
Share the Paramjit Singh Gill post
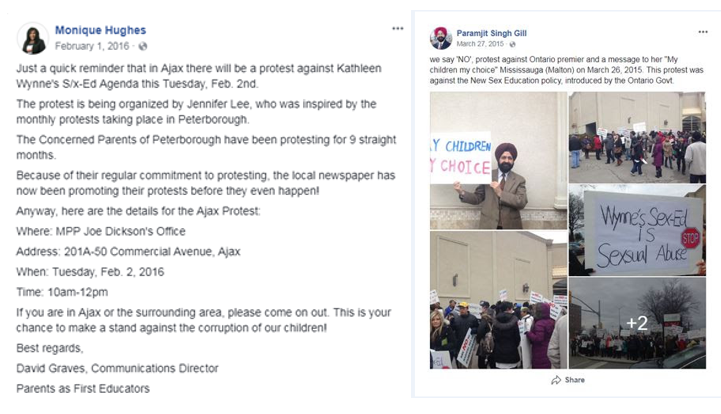(568, 380)
